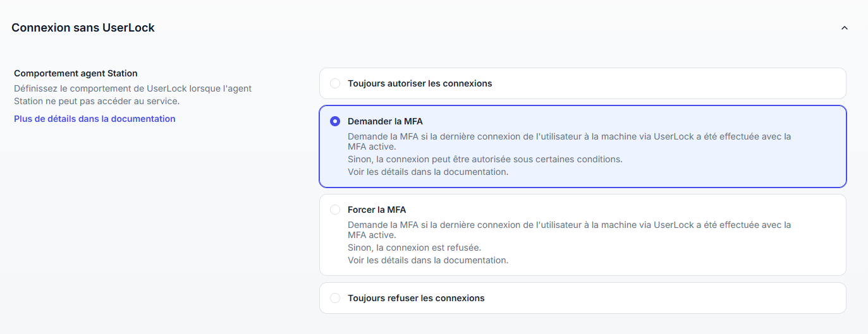
Task: Click 'Sinon, la connexion peut être autorisée' line
Action: pyautogui.click(x=485, y=159)
